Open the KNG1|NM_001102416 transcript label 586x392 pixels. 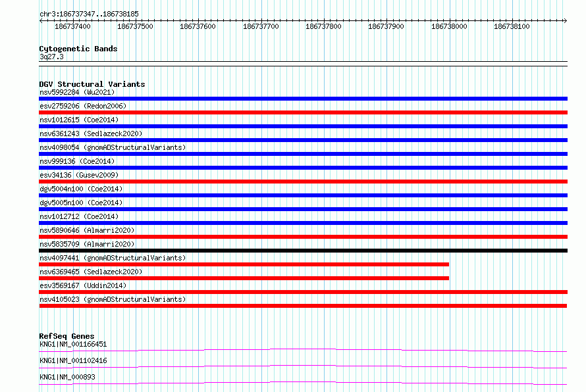pos(73,360)
